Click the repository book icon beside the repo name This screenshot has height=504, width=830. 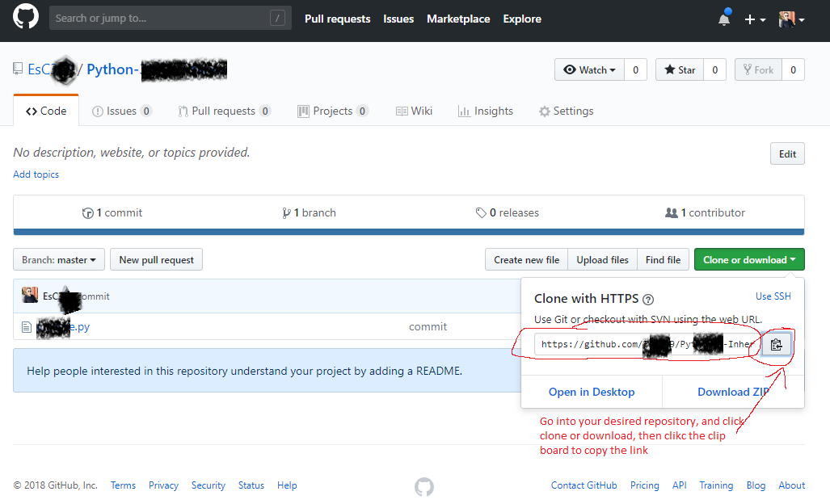[18, 68]
